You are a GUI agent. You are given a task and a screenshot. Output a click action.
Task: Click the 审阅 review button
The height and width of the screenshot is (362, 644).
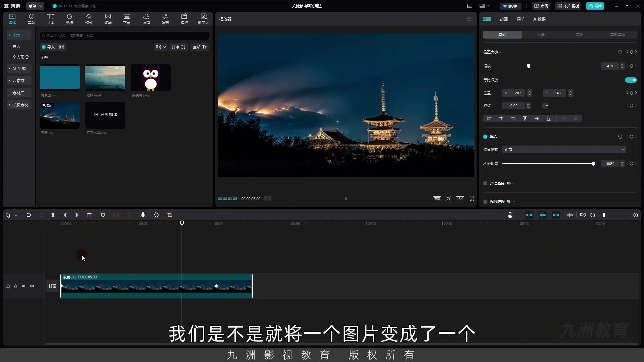coord(541,6)
